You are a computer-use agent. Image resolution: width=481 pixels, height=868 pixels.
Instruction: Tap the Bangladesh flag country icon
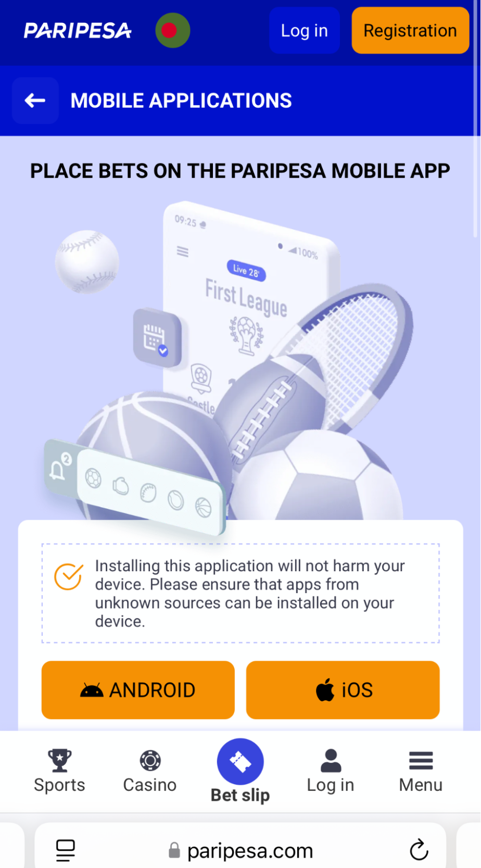coord(173,31)
